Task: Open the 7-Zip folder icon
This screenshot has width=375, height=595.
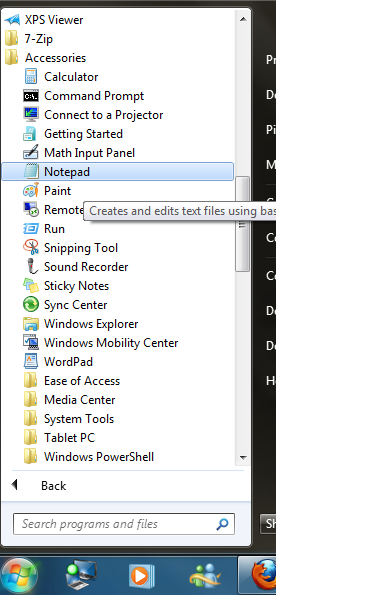Action: [11, 38]
